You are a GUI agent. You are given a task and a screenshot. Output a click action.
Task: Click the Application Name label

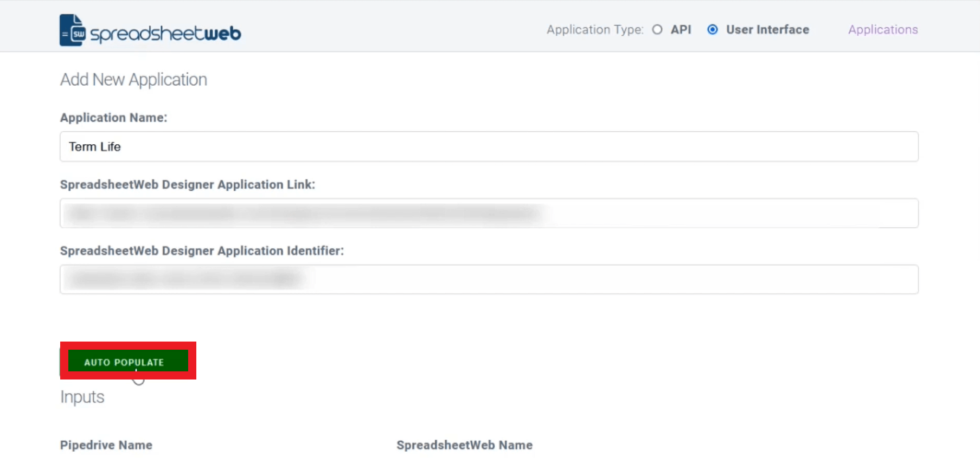click(113, 118)
